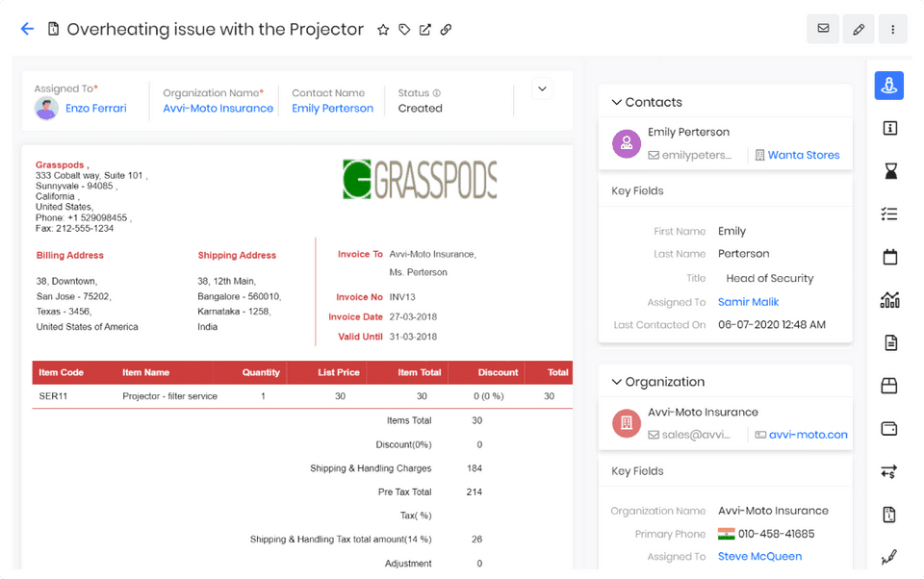This screenshot has height=579, width=924.
Task: Open Samir Malik assigned-to link
Action: [749, 302]
